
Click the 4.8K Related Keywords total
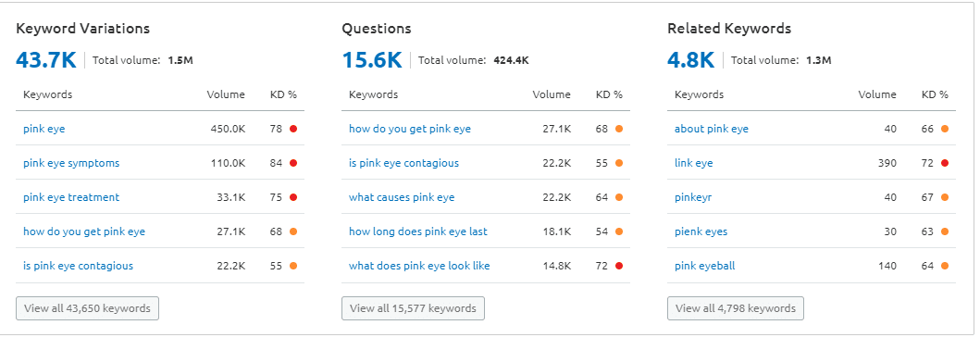[691, 60]
